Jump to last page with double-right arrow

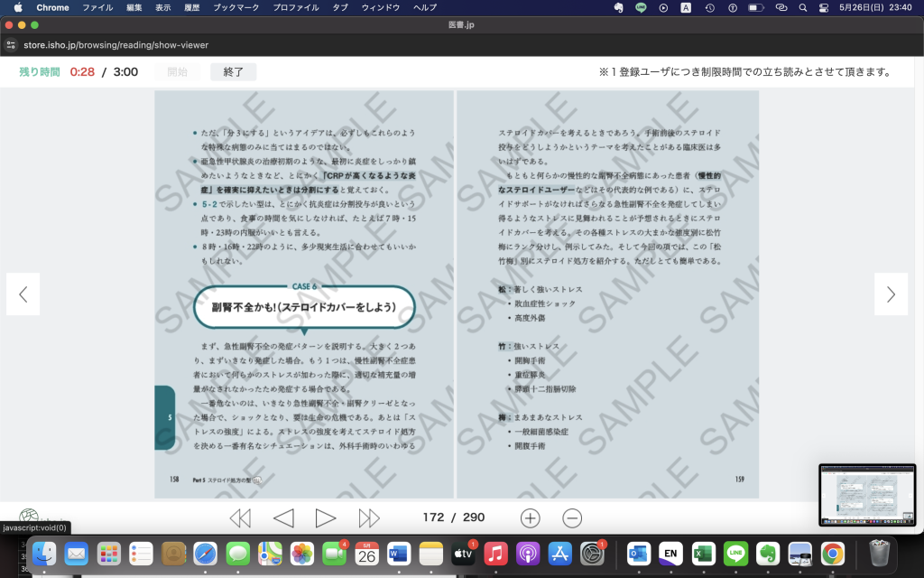[x=369, y=517]
